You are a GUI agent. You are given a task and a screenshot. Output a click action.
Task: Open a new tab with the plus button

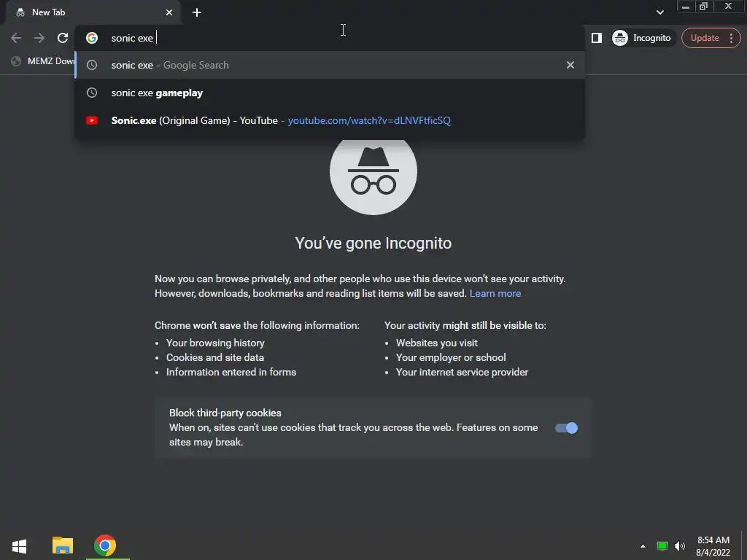tap(197, 12)
